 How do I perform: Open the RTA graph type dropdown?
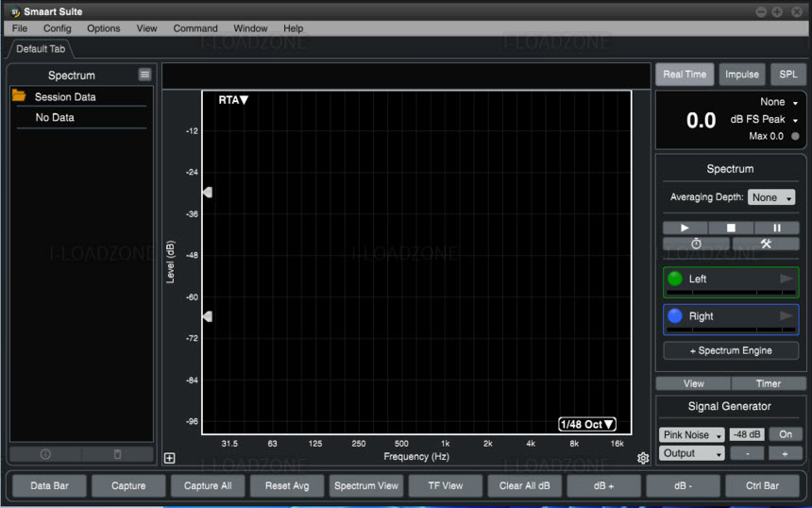click(233, 100)
